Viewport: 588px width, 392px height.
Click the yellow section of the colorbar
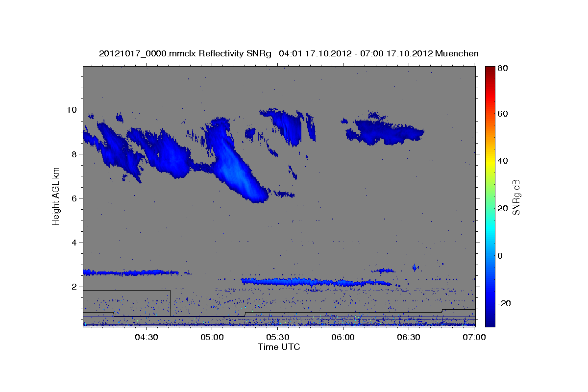[490, 161]
